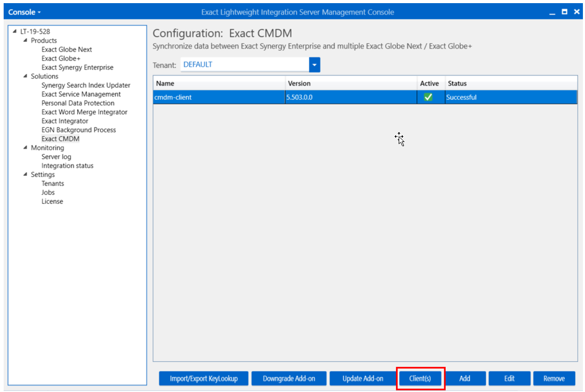585x392 pixels.
Task: Collapse the Settings tree group
Action: pyautogui.click(x=26, y=174)
